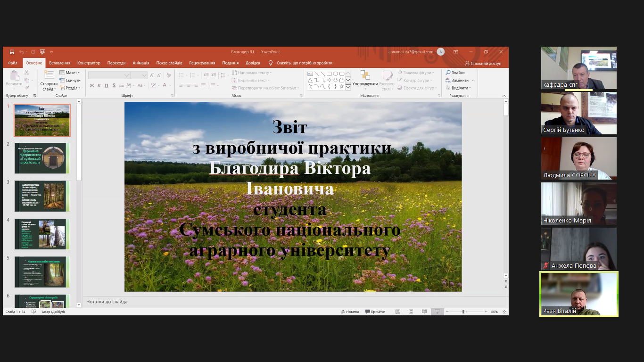This screenshot has height=362, width=644.
Task: Start slideshow from beginning via quick access icon
Action: click(x=42, y=52)
